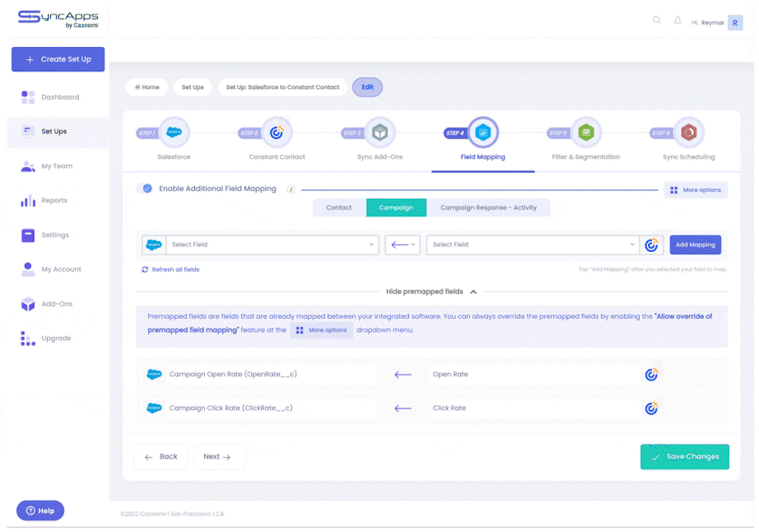Image resolution: width=759 pixels, height=532 pixels.
Task: Click the Edit breadcrumb pill
Action: [x=367, y=87]
